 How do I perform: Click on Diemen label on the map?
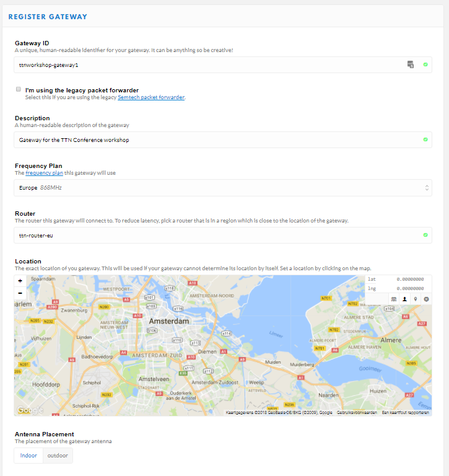tap(207, 352)
